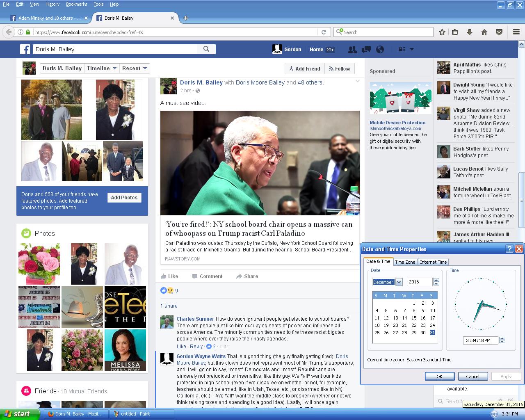Like the Carl Paladino post
This screenshot has width=525, height=420.
click(169, 276)
